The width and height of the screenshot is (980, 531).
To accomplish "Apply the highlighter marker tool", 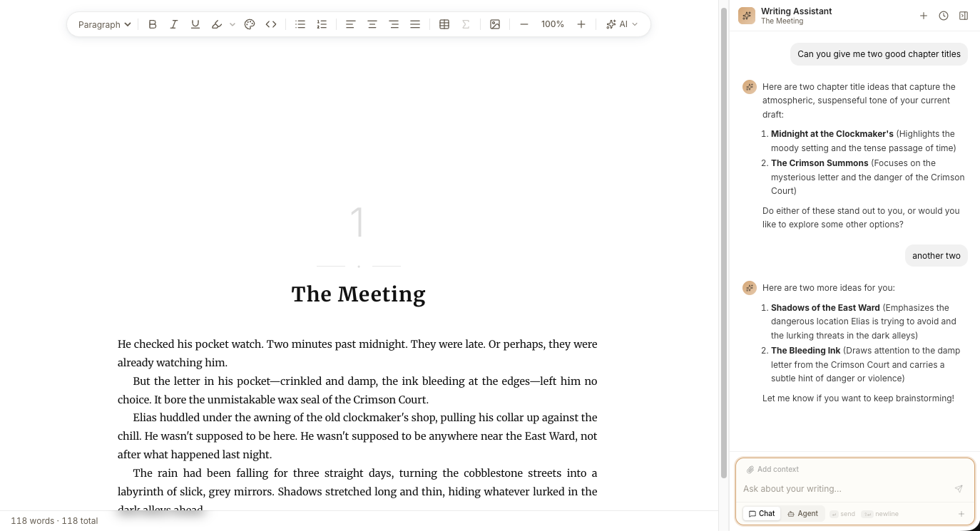I will 217,24.
